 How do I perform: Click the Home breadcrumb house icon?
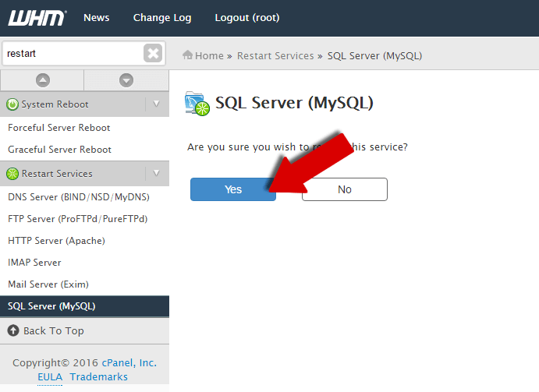[x=187, y=55]
